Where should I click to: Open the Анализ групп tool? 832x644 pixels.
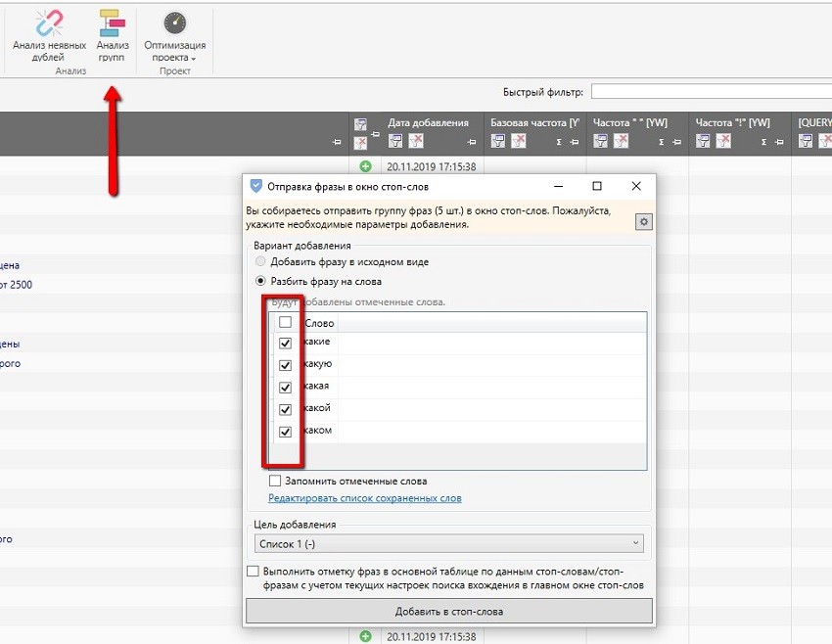112,36
